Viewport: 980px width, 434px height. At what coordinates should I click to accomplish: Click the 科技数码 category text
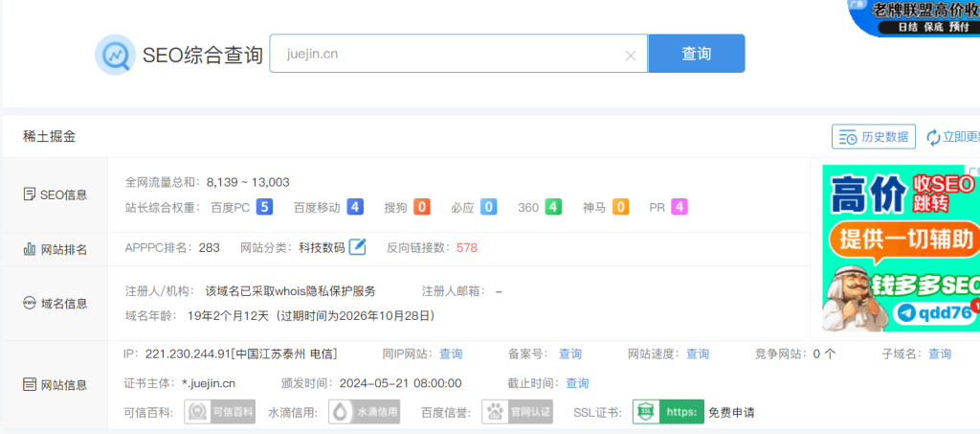click(x=322, y=247)
